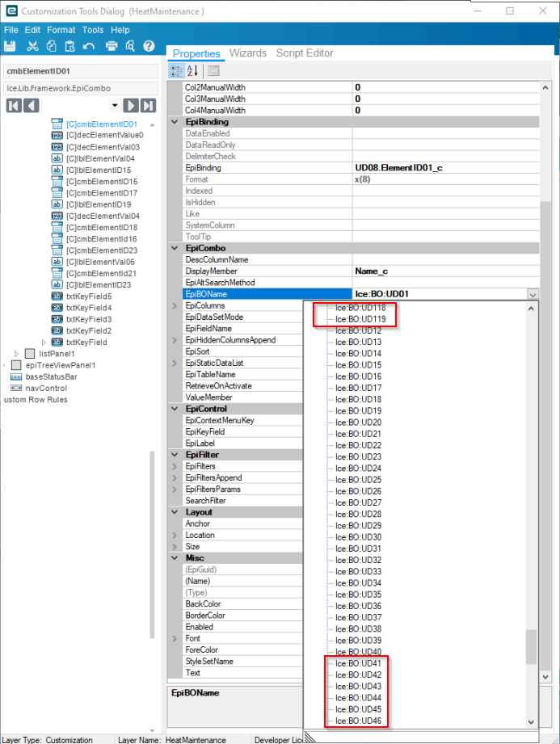Image resolution: width=560 pixels, height=744 pixels.
Task: Select [C]cmbElementID01 in the tree
Action: pos(102,124)
